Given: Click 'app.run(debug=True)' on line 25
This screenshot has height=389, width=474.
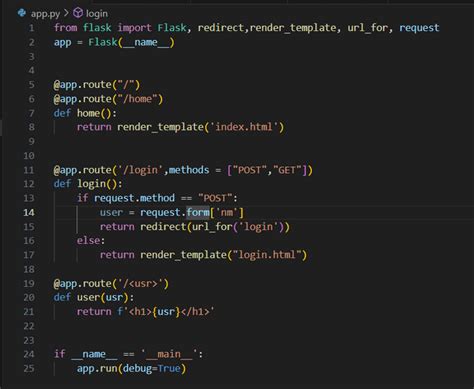Looking at the screenshot, I should tap(131, 369).
